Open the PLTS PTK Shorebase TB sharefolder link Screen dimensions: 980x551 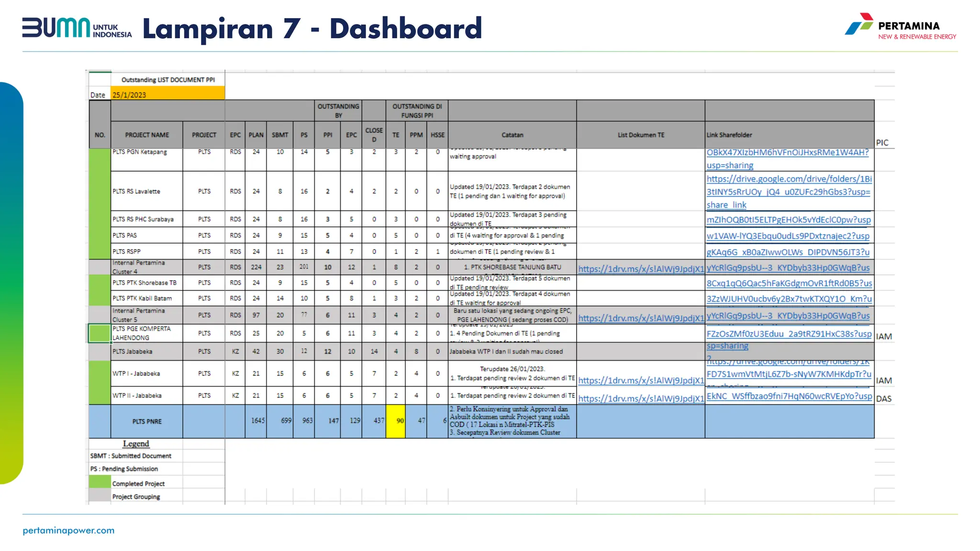tap(789, 283)
